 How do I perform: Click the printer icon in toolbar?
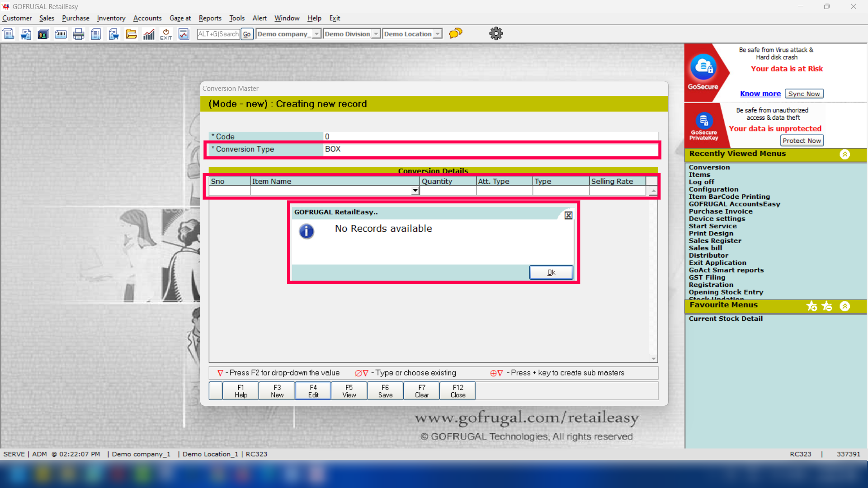[78, 34]
